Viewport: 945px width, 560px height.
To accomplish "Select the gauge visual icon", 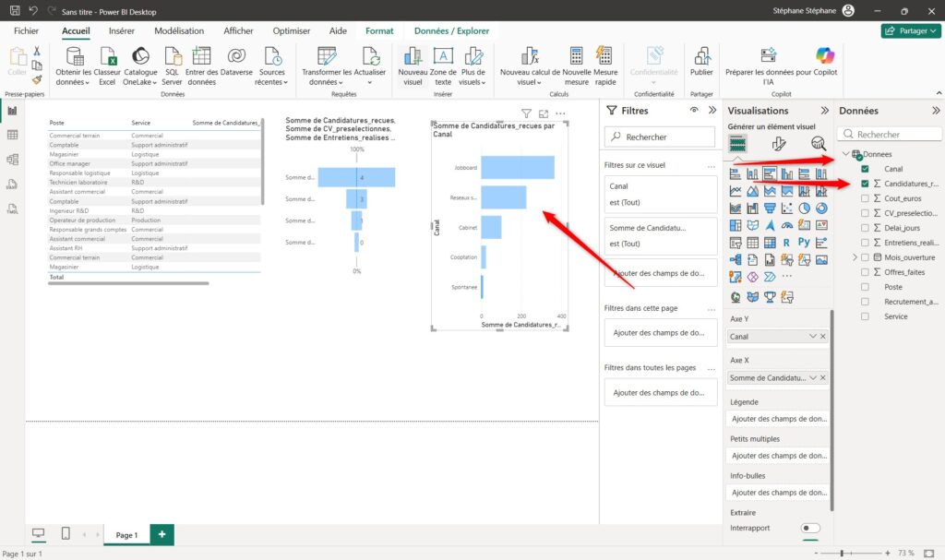I will pos(787,225).
